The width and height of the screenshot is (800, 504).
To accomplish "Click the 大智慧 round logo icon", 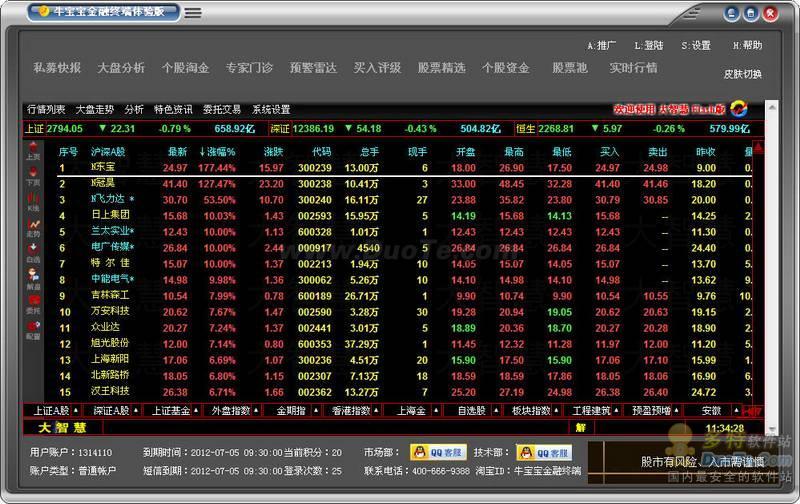I will pos(739,109).
